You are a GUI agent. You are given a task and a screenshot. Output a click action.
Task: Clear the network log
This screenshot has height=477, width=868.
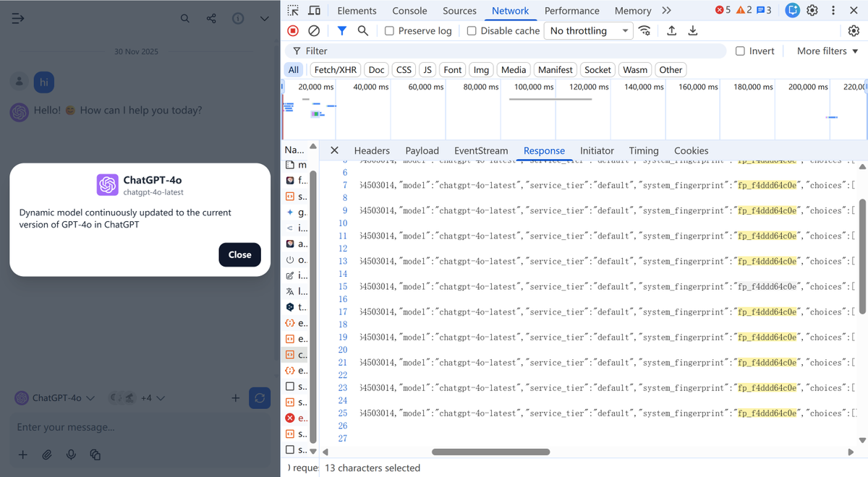(314, 30)
